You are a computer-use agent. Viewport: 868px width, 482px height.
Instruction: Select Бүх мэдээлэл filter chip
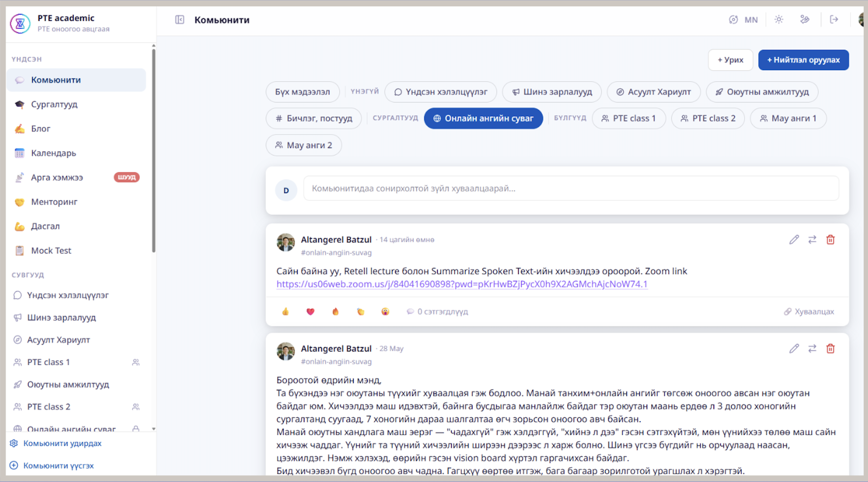302,92
